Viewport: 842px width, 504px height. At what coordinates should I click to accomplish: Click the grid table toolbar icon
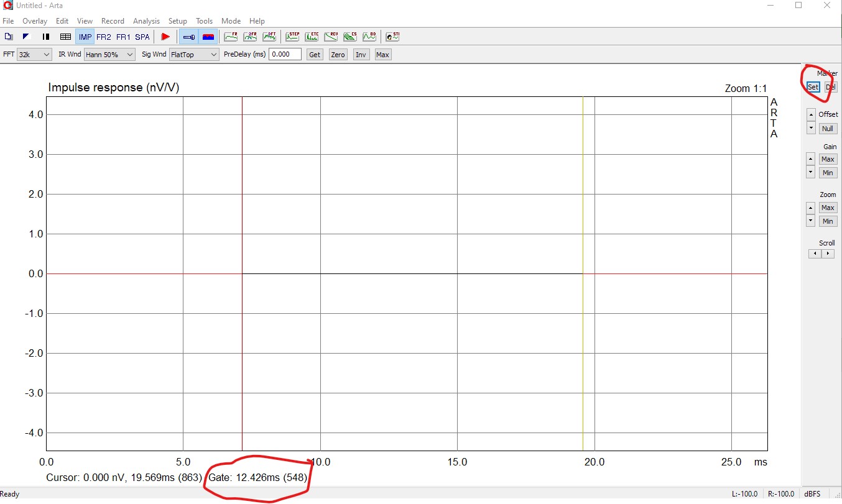click(65, 37)
